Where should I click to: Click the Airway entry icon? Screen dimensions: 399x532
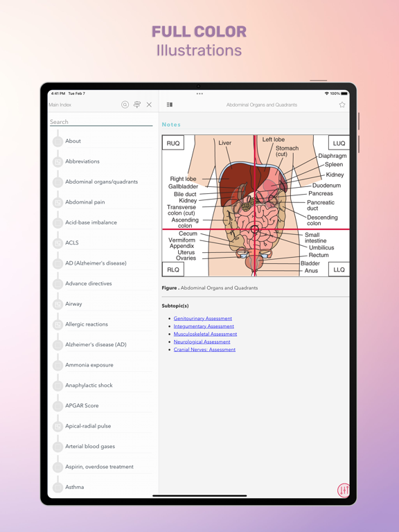57,304
